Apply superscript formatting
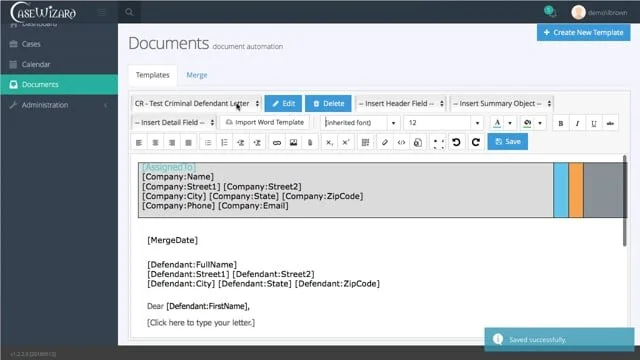The image size is (640, 360). point(345,142)
